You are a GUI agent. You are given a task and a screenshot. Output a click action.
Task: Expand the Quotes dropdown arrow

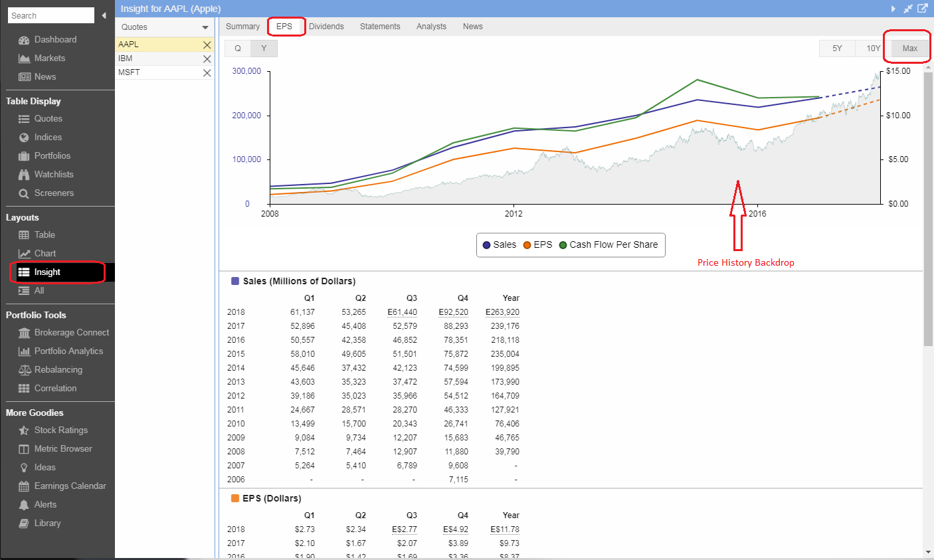[x=205, y=27]
